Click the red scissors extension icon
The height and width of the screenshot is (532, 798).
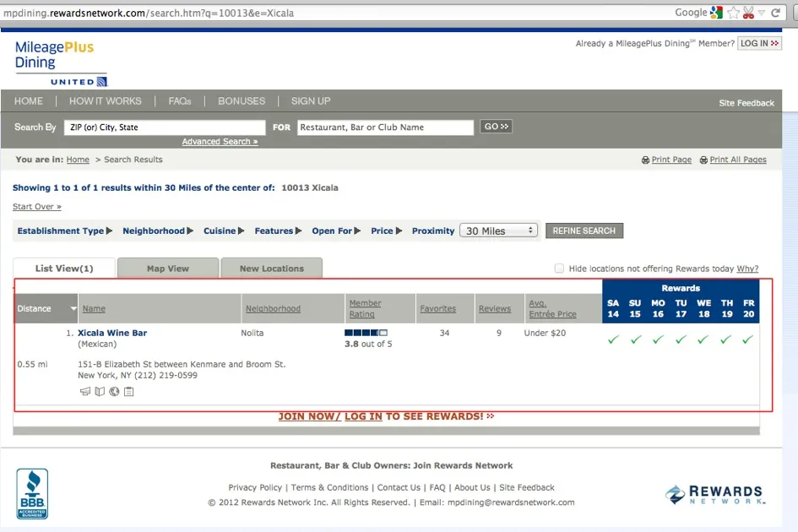(748, 13)
